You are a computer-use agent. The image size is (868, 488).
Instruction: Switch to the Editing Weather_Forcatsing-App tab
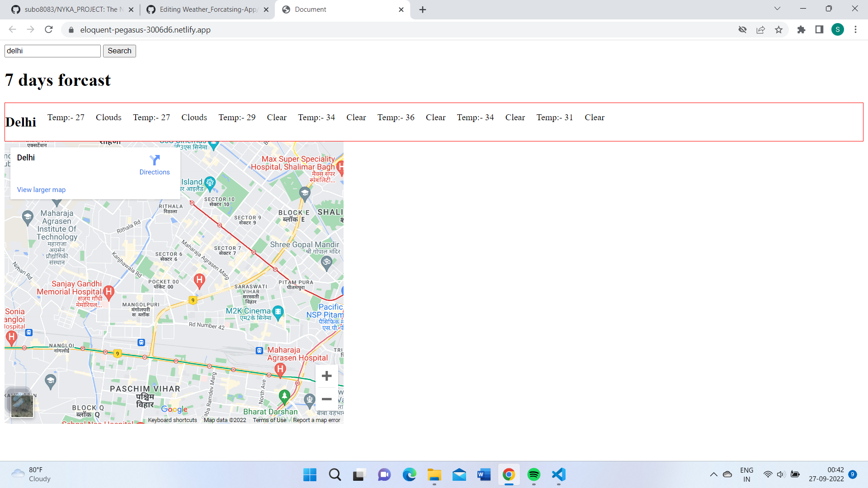click(208, 9)
